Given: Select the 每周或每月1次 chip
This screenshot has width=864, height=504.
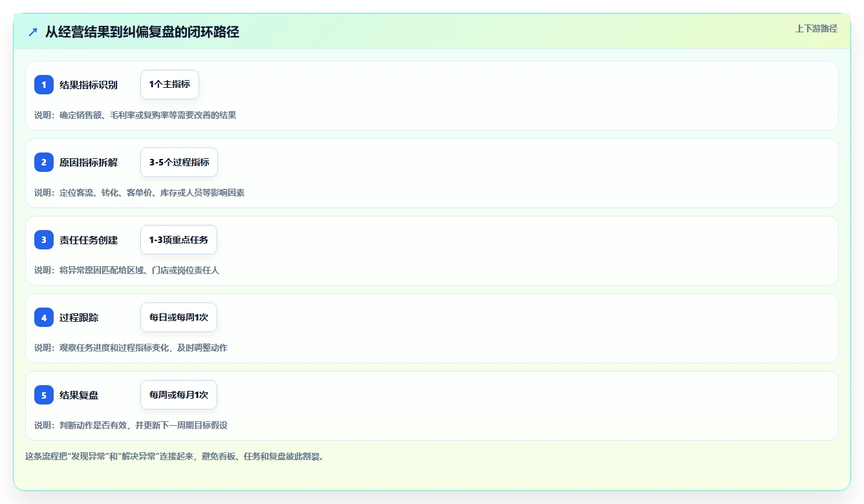Looking at the screenshot, I should pyautogui.click(x=178, y=395).
